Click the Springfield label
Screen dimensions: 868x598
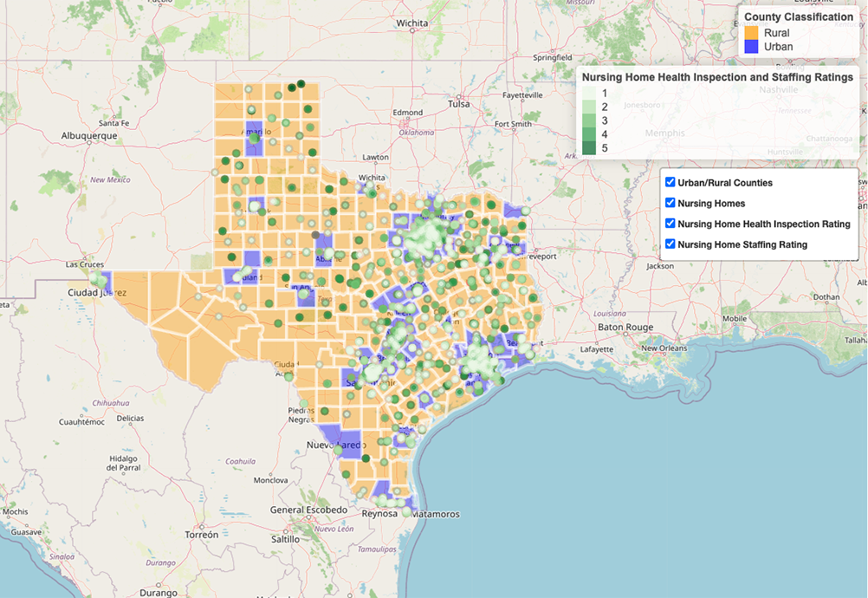click(553, 57)
